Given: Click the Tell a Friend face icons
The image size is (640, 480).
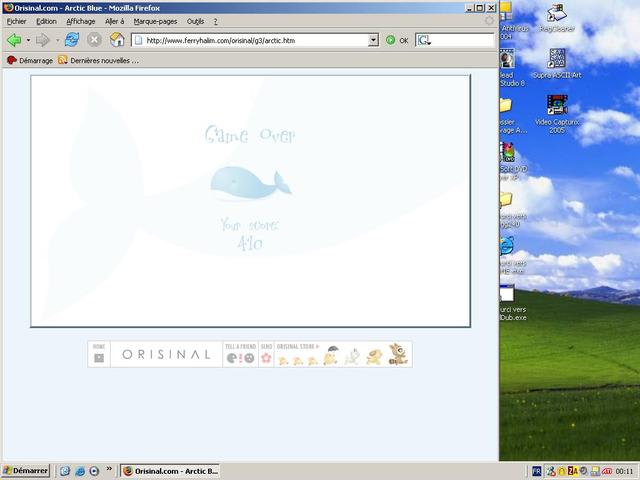Looking at the screenshot, I should point(240,358).
